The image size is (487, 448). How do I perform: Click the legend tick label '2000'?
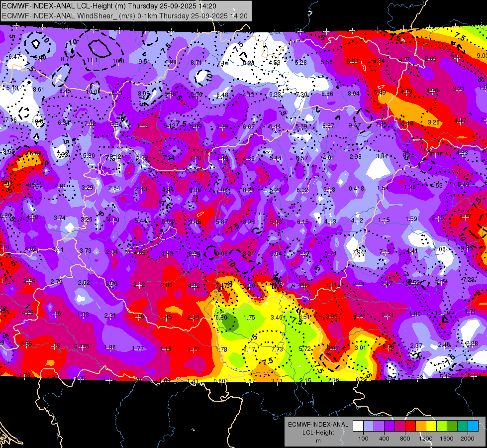[467, 439]
